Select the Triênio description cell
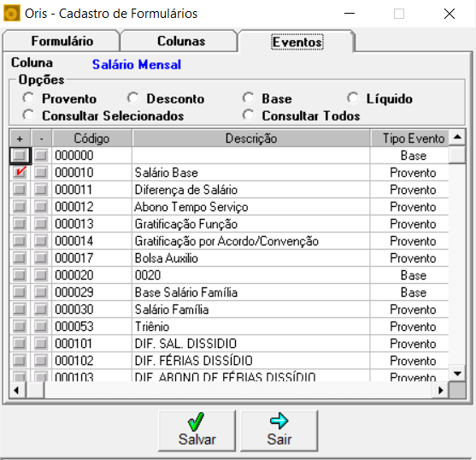Screen dimensions: 476x460 (251, 327)
